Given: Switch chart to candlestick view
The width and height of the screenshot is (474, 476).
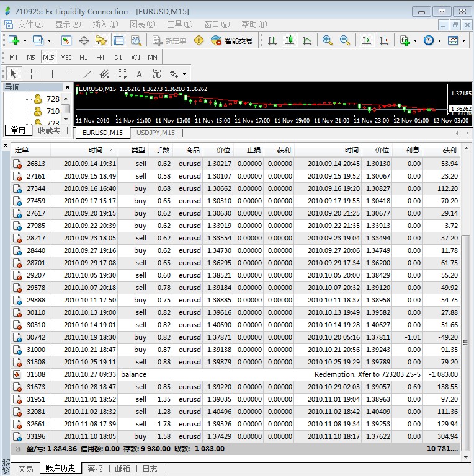Looking at the screenshot, I should [x=289, y=40].
